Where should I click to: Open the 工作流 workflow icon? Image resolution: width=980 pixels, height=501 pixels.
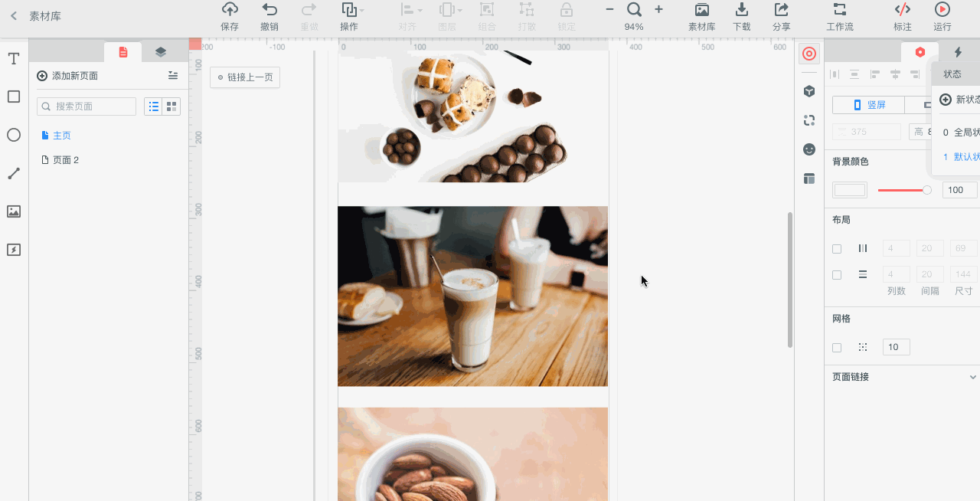(840, 9)
